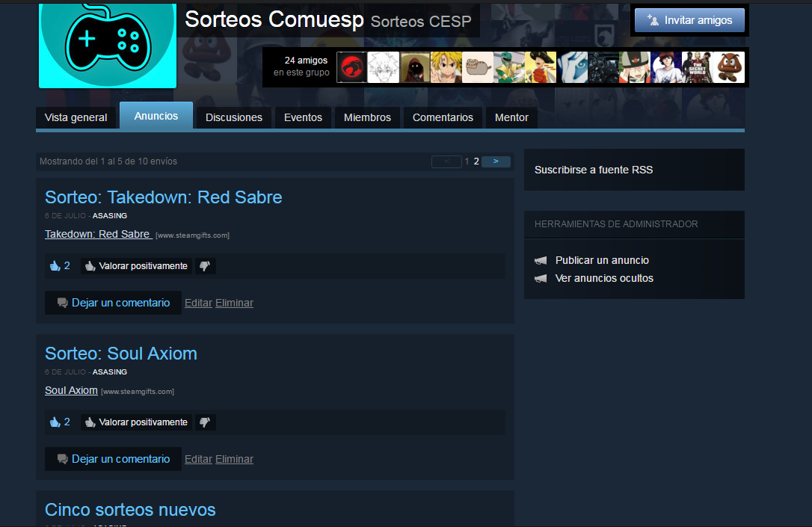
Task: Click thumbs-down on the Soul Axiom post
Action: coord(205,422)
